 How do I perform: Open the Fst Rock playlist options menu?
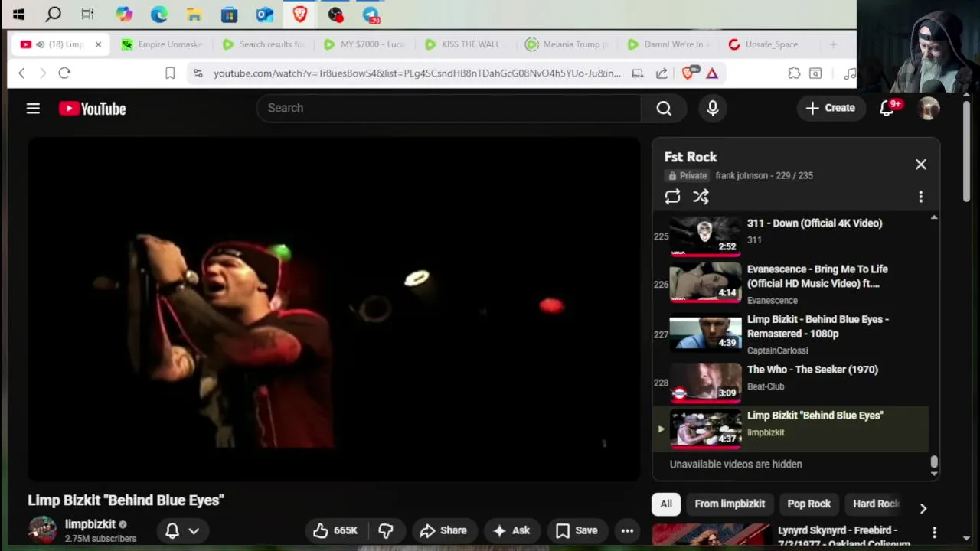click(921, 197)
